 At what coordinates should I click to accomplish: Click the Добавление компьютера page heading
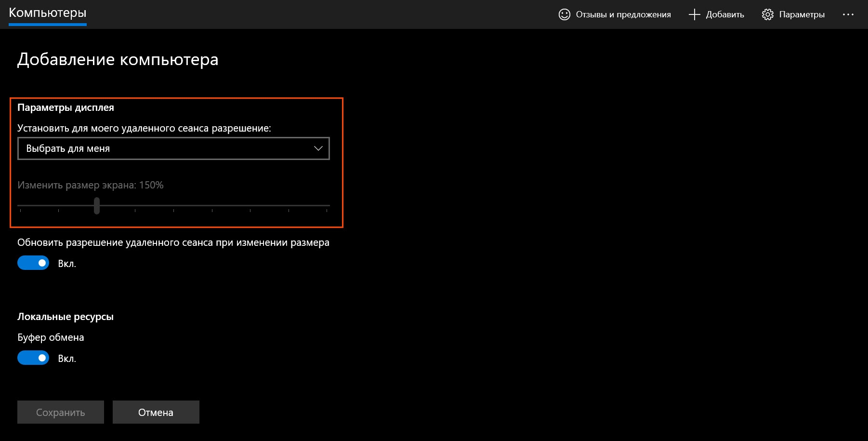[118, 60]
